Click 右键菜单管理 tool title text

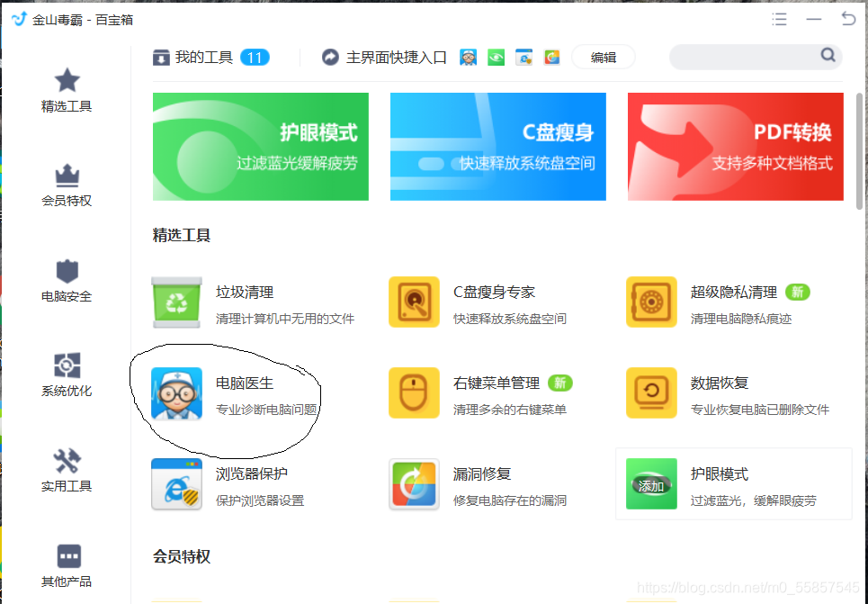497,383
